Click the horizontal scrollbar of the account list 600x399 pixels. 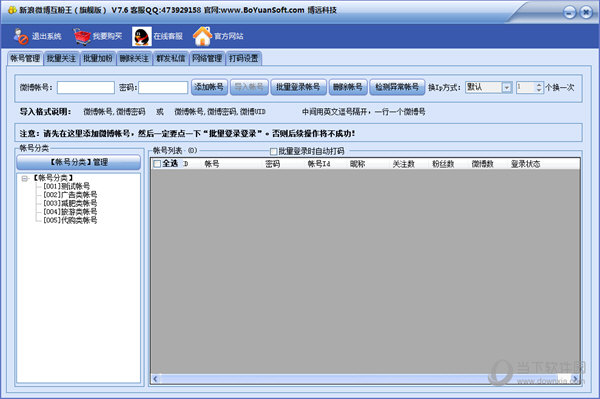point(365,379)
